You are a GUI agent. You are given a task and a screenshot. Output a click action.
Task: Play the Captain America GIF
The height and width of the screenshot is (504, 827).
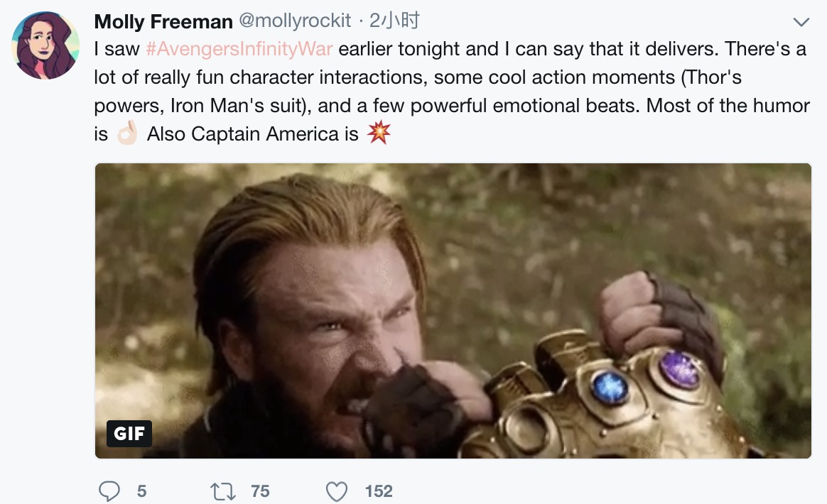coord(453,310)
